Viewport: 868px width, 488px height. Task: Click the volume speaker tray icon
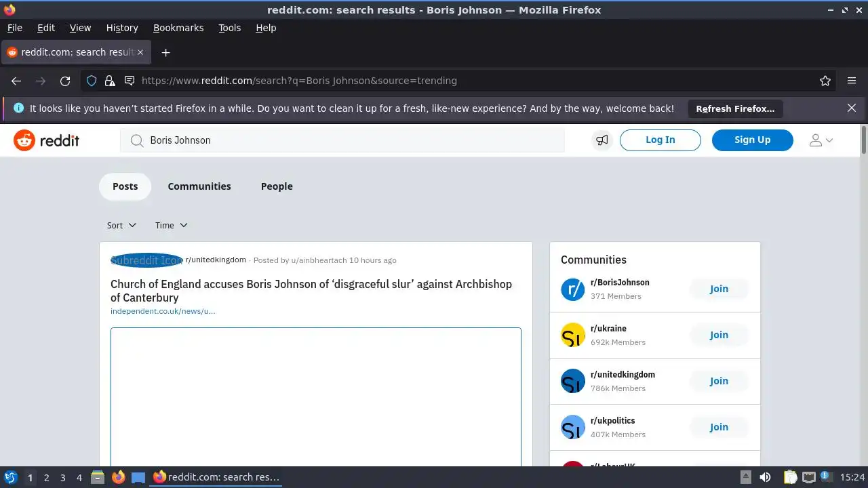point(765,477)
